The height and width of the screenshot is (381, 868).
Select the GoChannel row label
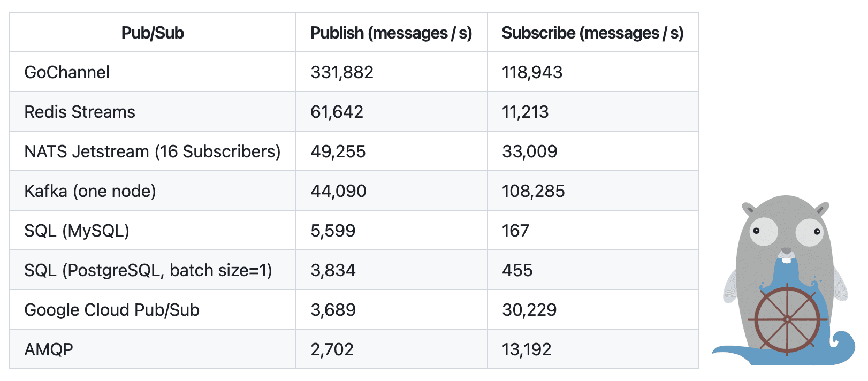click(x=67, y=72)
